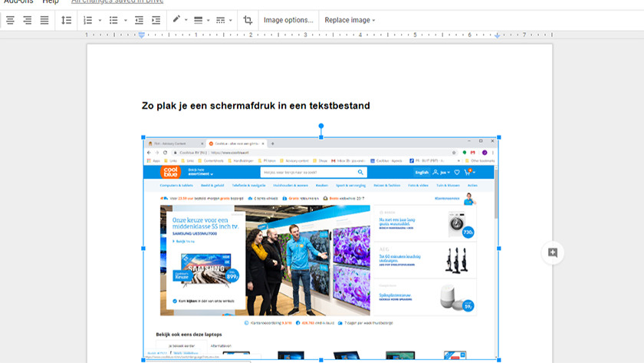Expand bulleted list style dropdown arrow
644x363 pixels.
[126, 21]
